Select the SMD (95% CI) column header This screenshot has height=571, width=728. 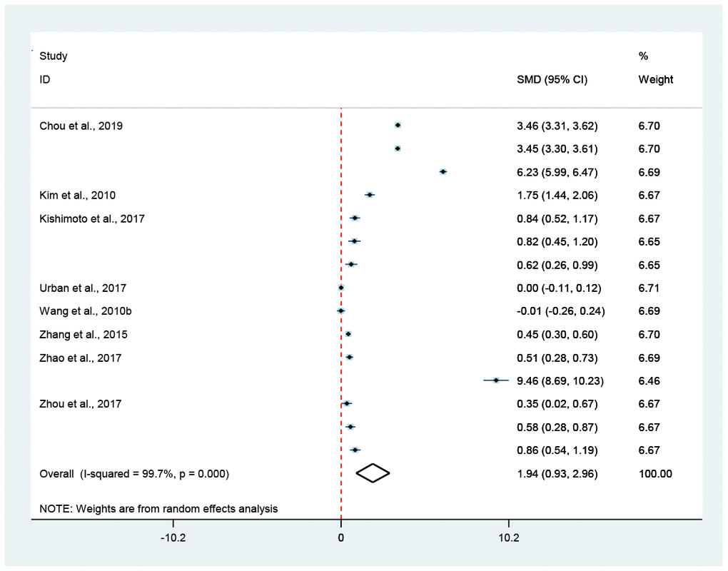[552, 80]
